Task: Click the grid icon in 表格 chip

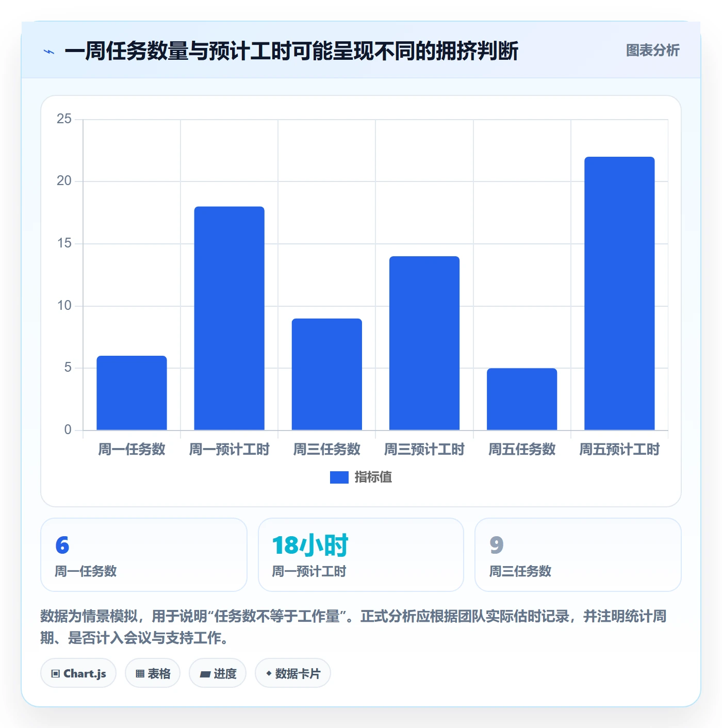Action: (x=140, y=673)
